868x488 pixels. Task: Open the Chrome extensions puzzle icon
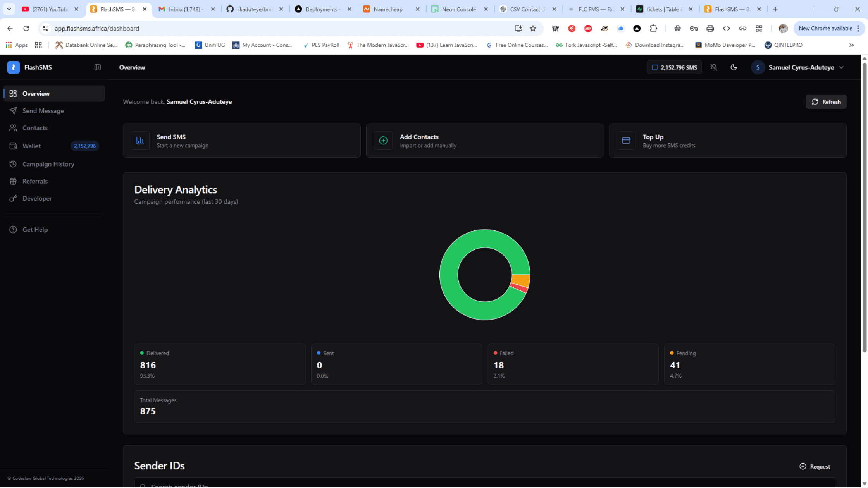pyautogui.click(x=653, y=28)
